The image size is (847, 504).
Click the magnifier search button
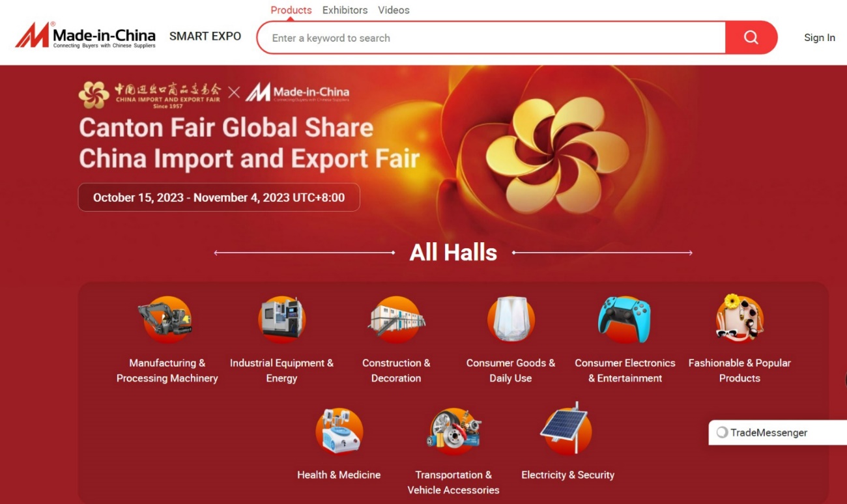[x=751, y=38]
